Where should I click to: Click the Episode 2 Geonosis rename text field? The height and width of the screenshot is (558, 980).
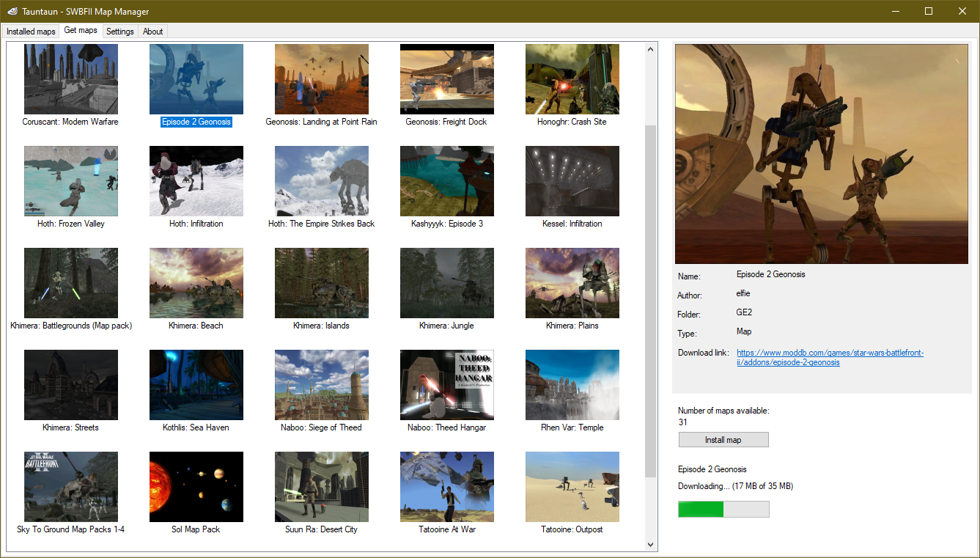pyautogui.click(x=196, y=122)
